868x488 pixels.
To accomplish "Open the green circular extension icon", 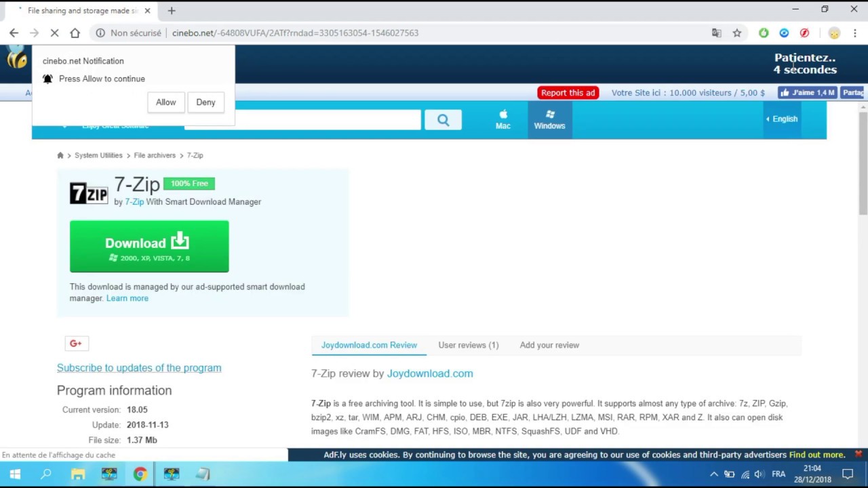I will [764, 33].
